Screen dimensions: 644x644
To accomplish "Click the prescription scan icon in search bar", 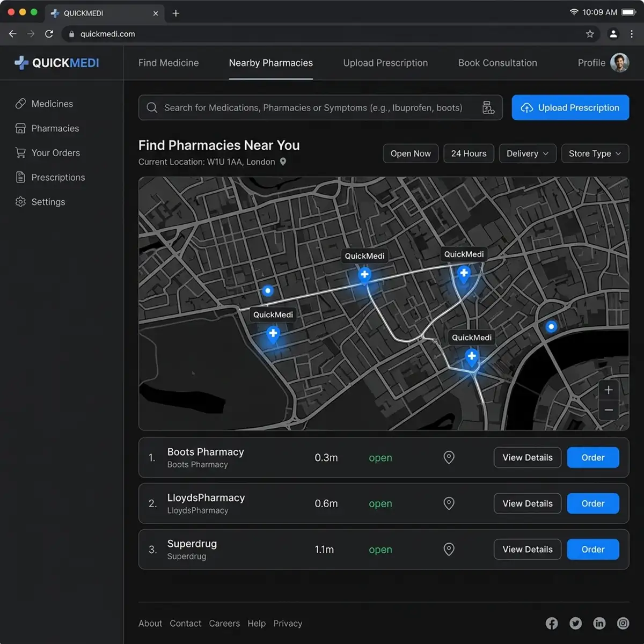I will [x=488, y=108].
